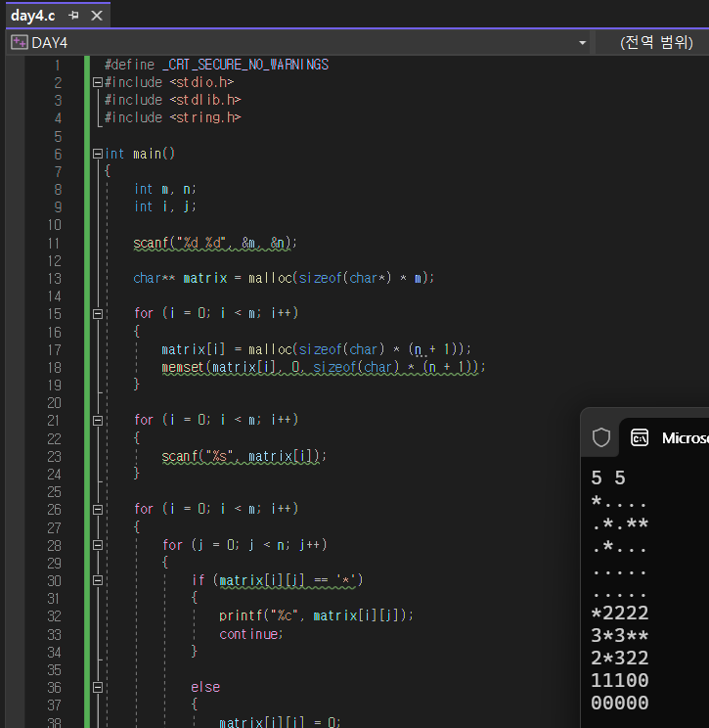Click the console terminal tab icon
709x728 pixels.
(x=640, y=437)
